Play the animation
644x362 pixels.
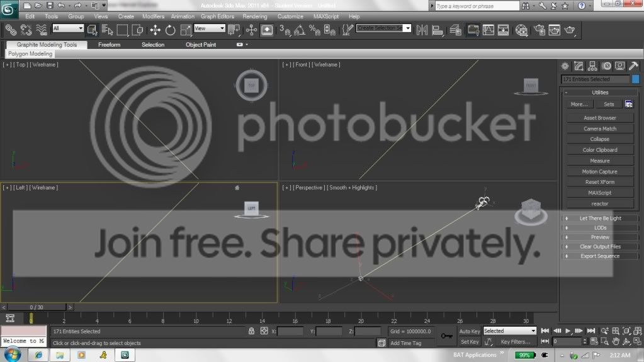tap(568, 331)
